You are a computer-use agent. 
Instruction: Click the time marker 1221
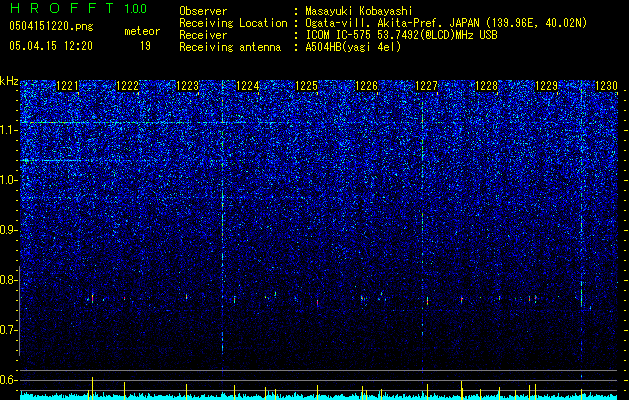pos(67,85)
